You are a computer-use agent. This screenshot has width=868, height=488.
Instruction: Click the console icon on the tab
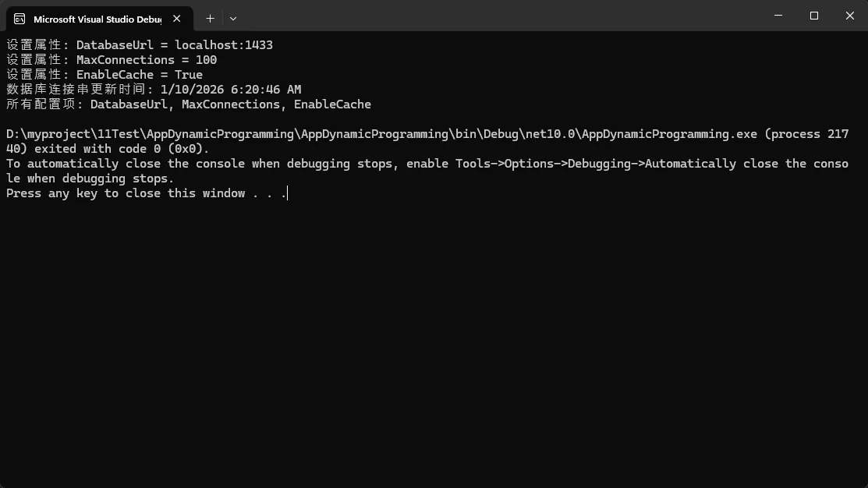[19, 18]
